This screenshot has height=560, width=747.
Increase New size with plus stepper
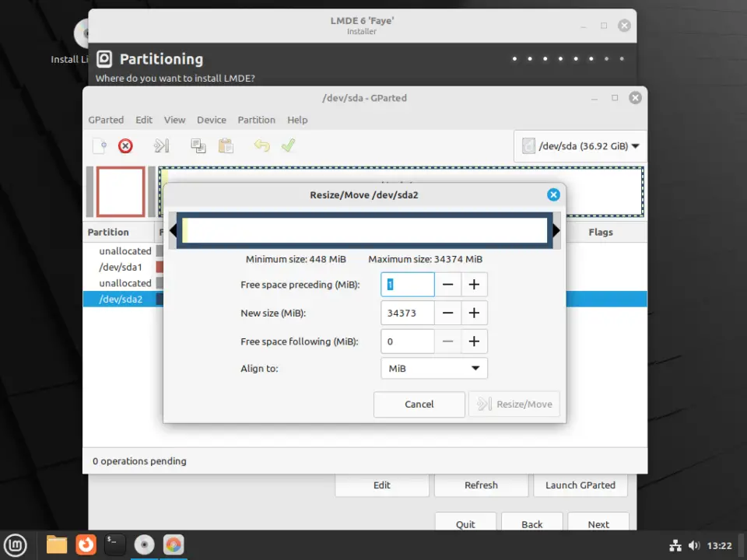coord(474,313)
